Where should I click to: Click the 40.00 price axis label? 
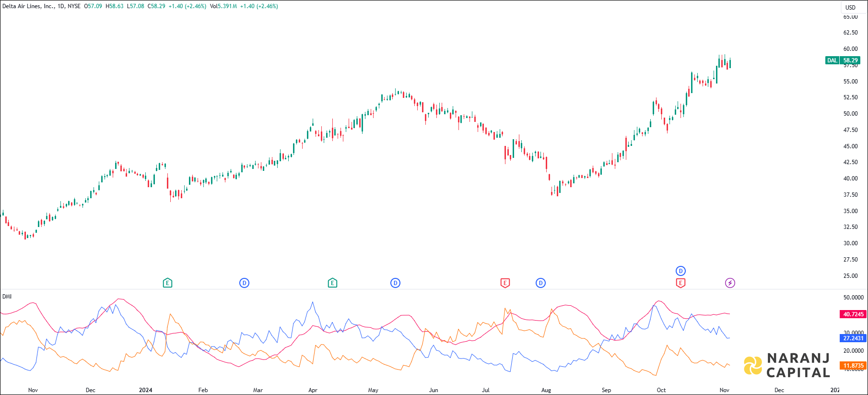(x=850, y=179)
